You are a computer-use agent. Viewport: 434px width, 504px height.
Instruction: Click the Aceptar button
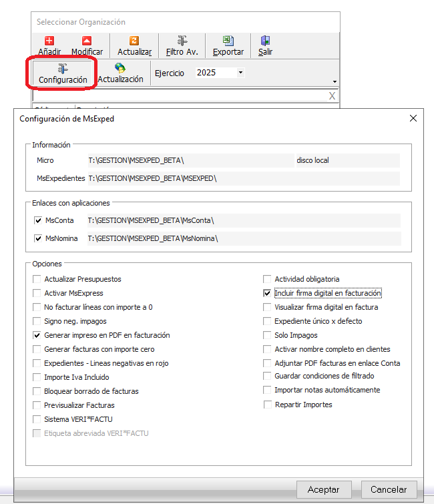[x=324, y=489]
